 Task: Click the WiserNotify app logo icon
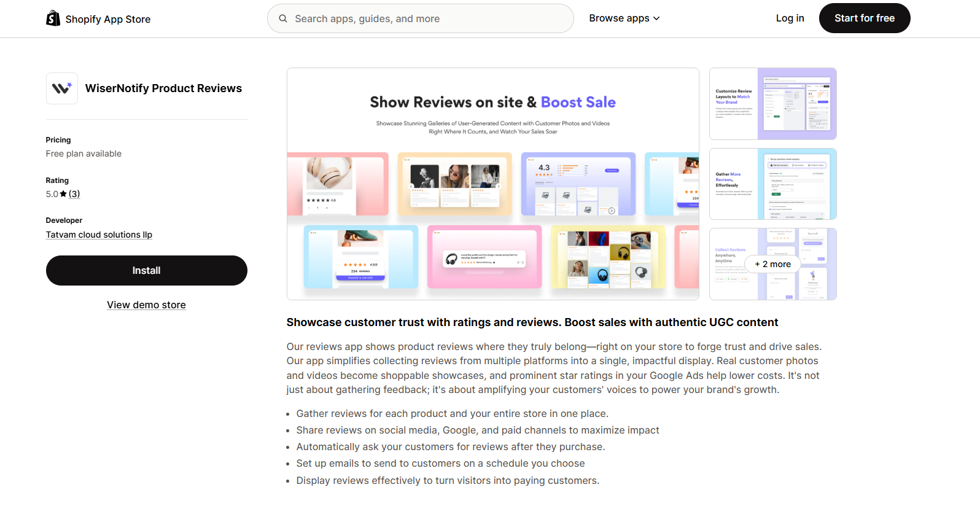pos(62,88)
